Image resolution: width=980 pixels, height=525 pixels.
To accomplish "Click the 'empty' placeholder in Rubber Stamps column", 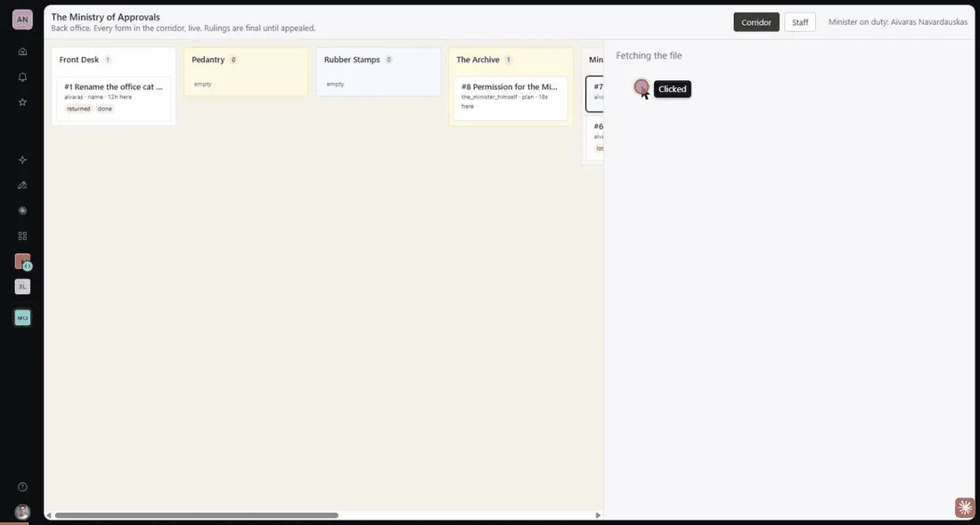I will pyautogui.click(x=336, y=84).
